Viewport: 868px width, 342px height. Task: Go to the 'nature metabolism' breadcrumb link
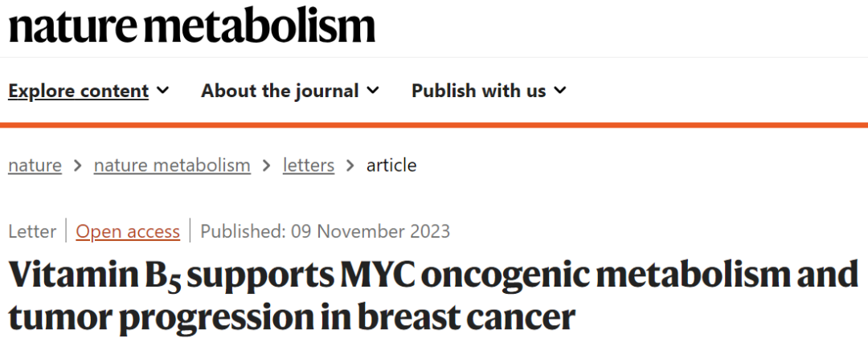[172, 165]
